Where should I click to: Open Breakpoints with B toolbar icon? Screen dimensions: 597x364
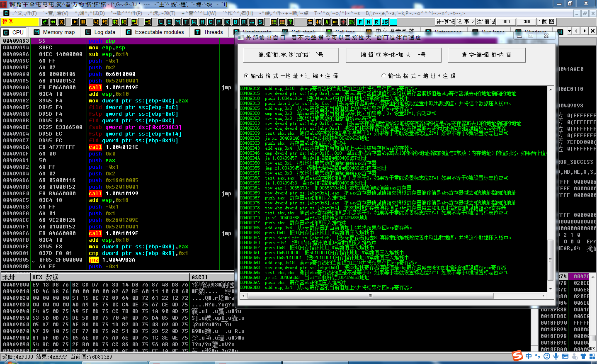click(235, 22)
